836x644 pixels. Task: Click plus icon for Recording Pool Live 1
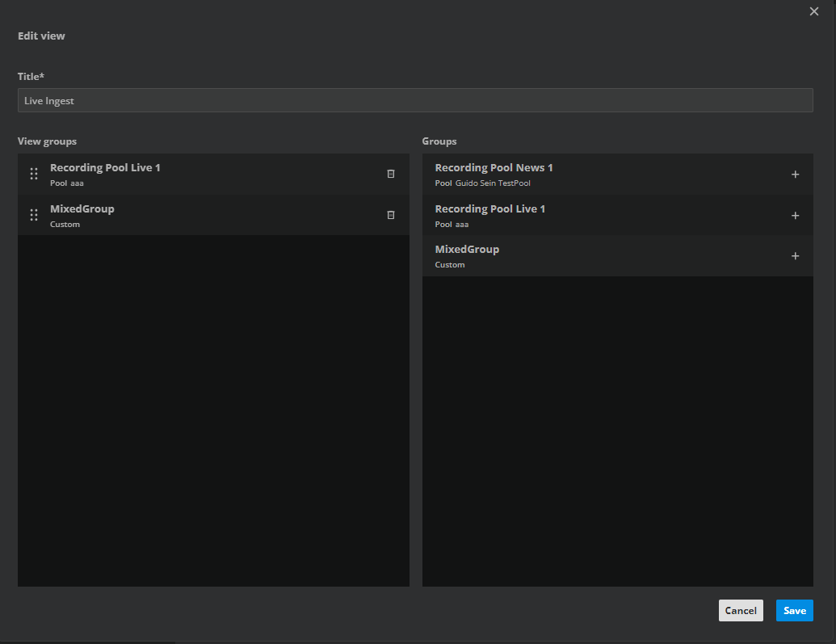click(795, 216)
